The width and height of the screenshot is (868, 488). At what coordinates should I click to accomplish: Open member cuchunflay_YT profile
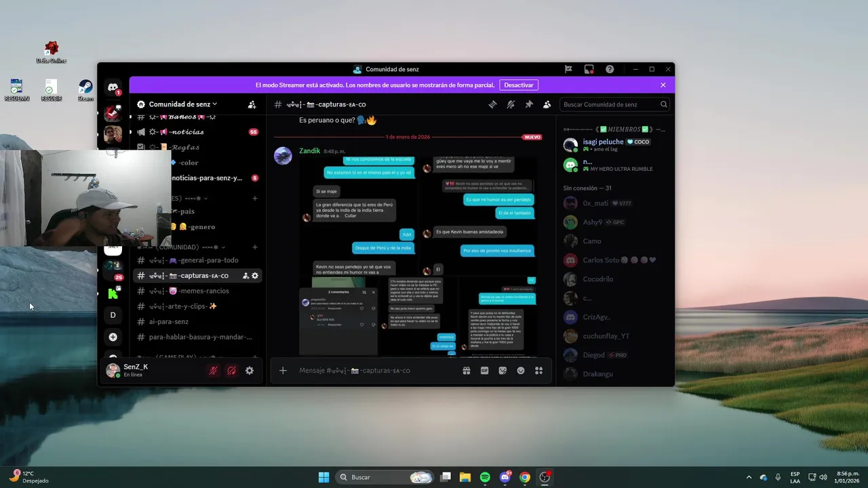pyautogui.click(x=614, y=336)
